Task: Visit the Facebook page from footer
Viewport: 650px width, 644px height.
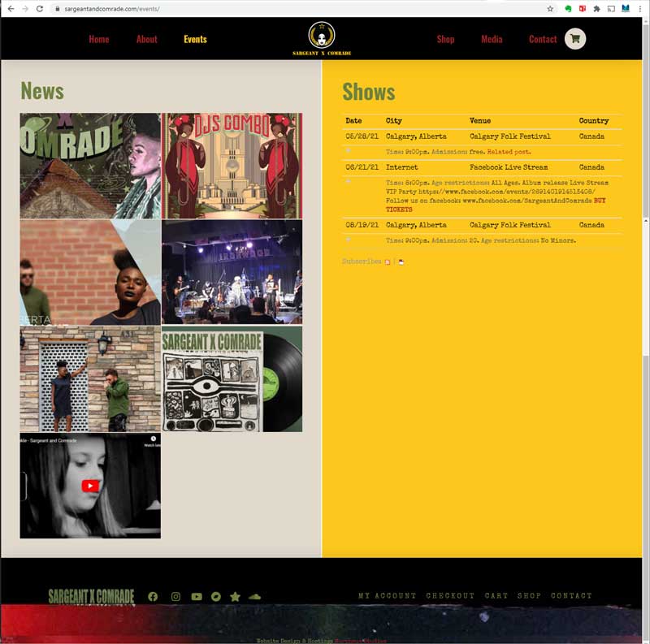Action: 153,596
